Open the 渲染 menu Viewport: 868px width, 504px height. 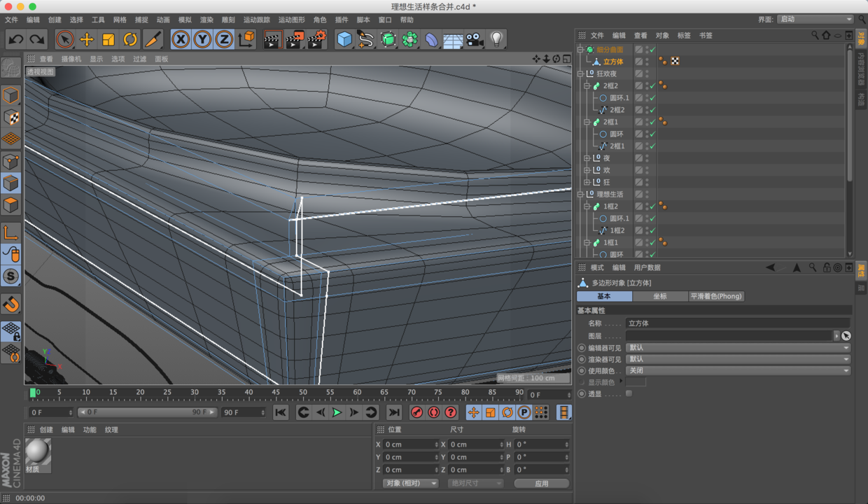(x=206, y=20)
